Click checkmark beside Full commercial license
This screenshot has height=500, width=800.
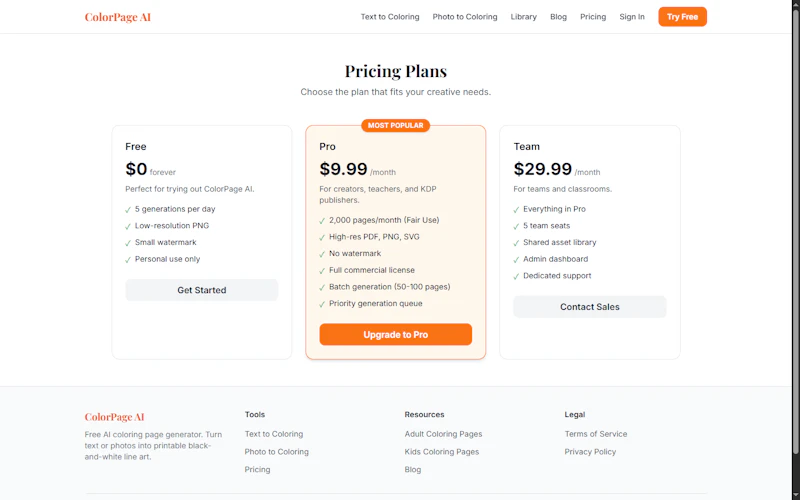point(322,271)
